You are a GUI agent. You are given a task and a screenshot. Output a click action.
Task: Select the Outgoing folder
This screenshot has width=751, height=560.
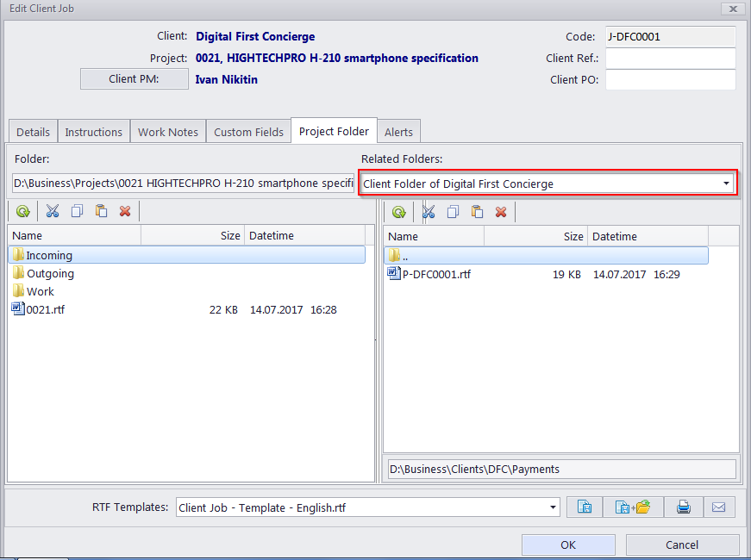tap(187, 273)
